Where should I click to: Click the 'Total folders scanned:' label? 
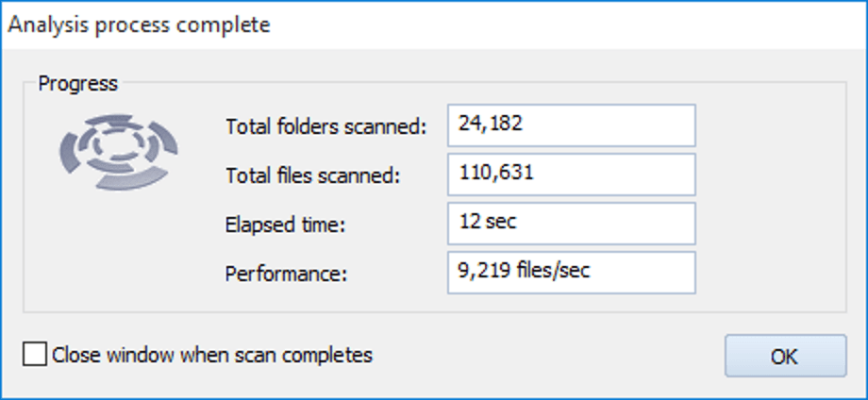pos(326,126)
